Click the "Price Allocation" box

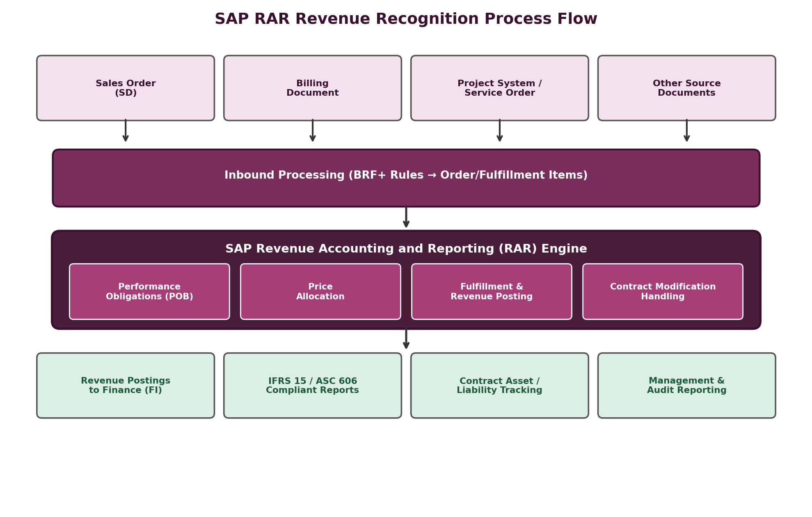[x=320, y=292]
